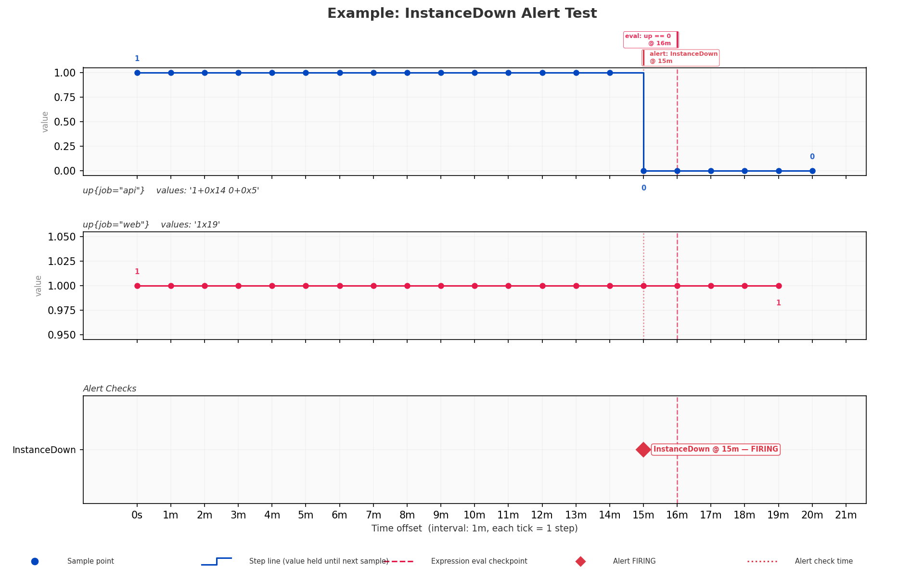Image resolution: width=924 pixels, height=580 pixels.
Task: Click the 0s tick label on time axis
Action: click(x=137, y=515)
